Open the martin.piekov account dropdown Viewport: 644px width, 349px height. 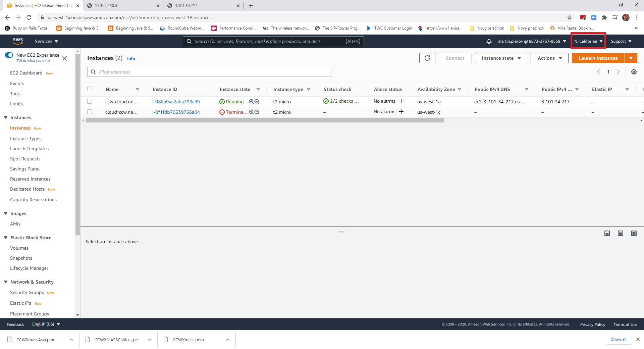tap(532, 41)
